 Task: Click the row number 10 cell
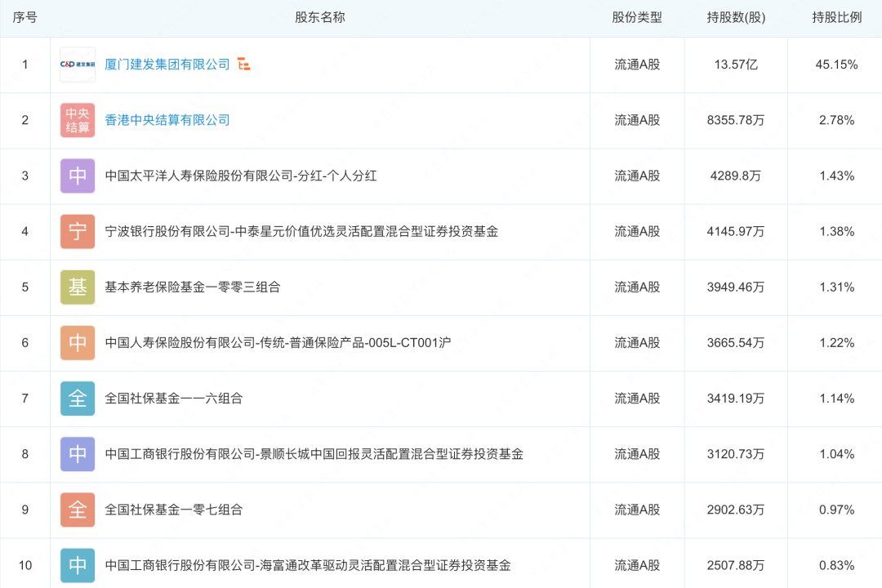[24, 565]
